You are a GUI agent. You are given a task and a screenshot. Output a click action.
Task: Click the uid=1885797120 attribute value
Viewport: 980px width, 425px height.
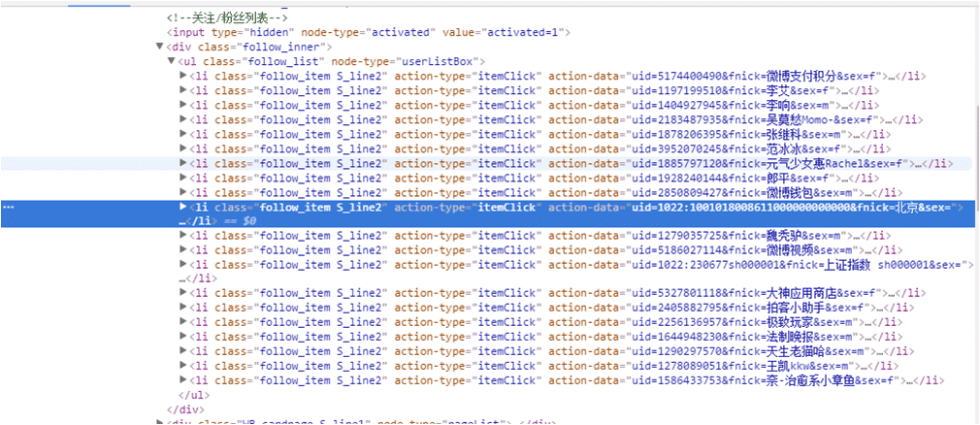coord(768,163)
